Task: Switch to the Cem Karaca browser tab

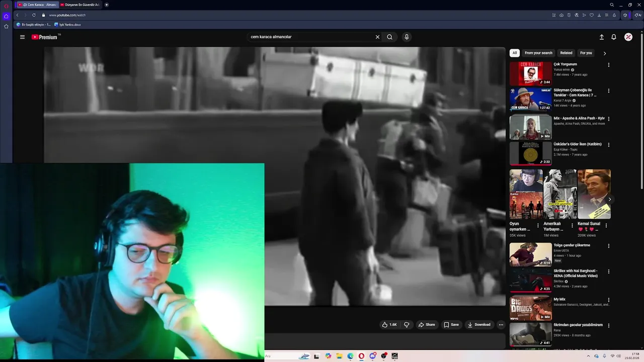Action: [37, 5]
